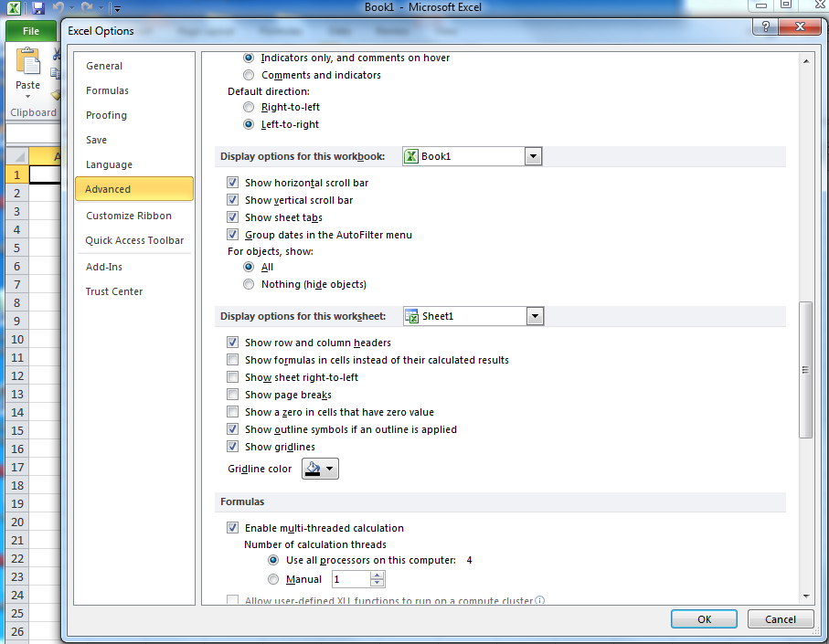Viewport: 829px width, 644px height.
Task: Toggle Show outline symbols if outline applied
Action: [233, 429]
